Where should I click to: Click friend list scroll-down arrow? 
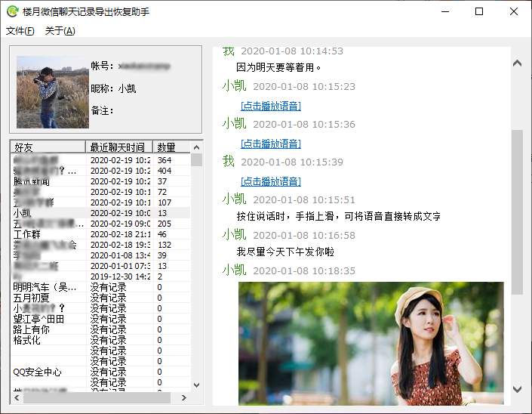197,385
